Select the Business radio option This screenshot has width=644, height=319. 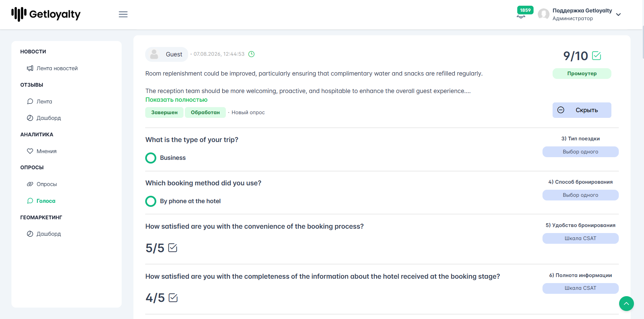(151, 158)
